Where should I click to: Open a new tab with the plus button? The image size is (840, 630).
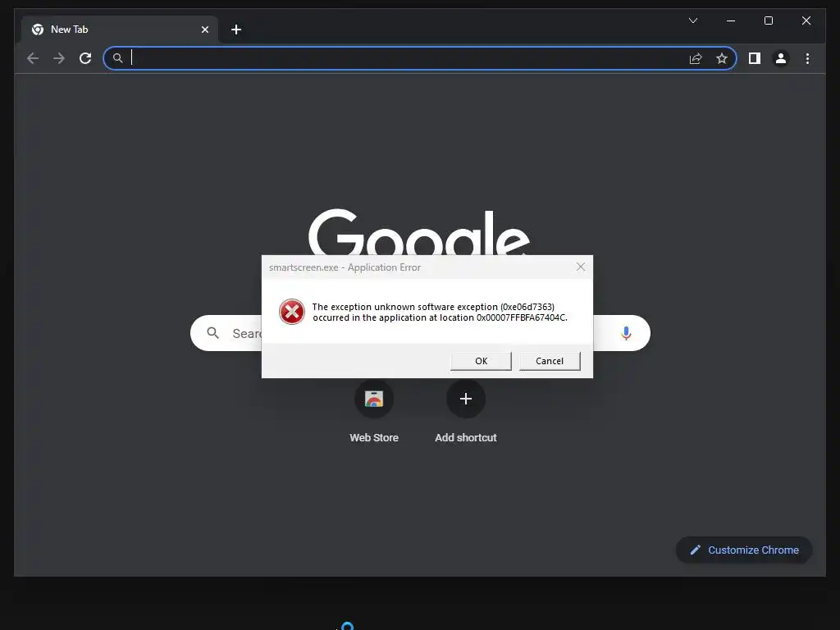[236, 30]
